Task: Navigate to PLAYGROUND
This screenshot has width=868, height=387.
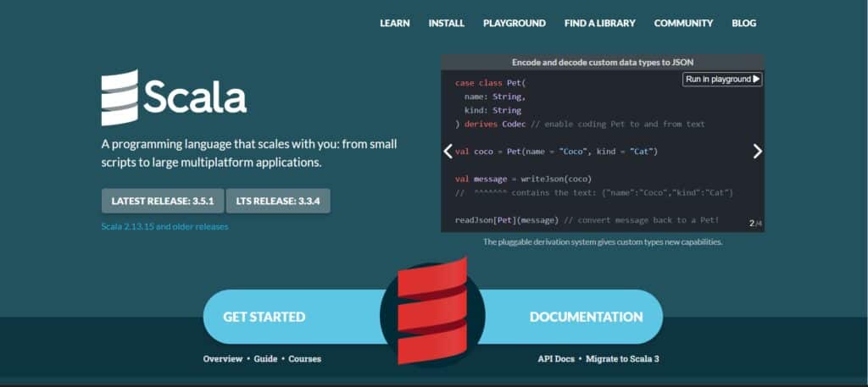Action: pos(515,23)
